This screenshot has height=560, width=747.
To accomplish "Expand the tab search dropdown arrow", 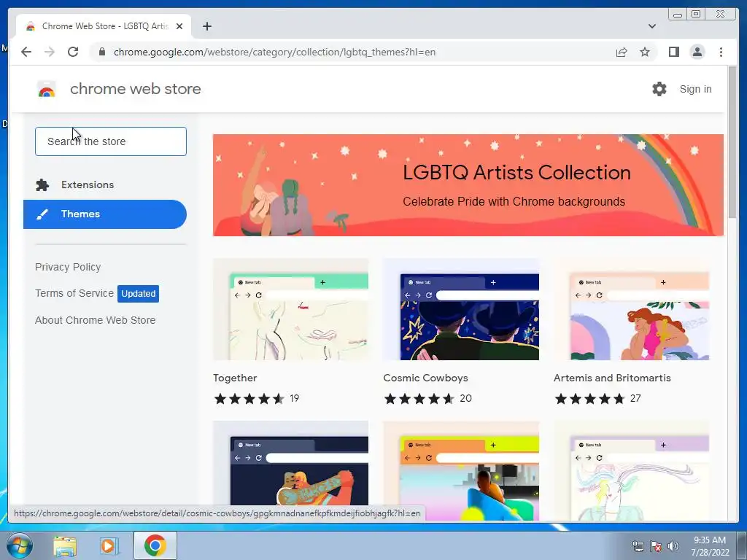I will [x=651, y=26].
